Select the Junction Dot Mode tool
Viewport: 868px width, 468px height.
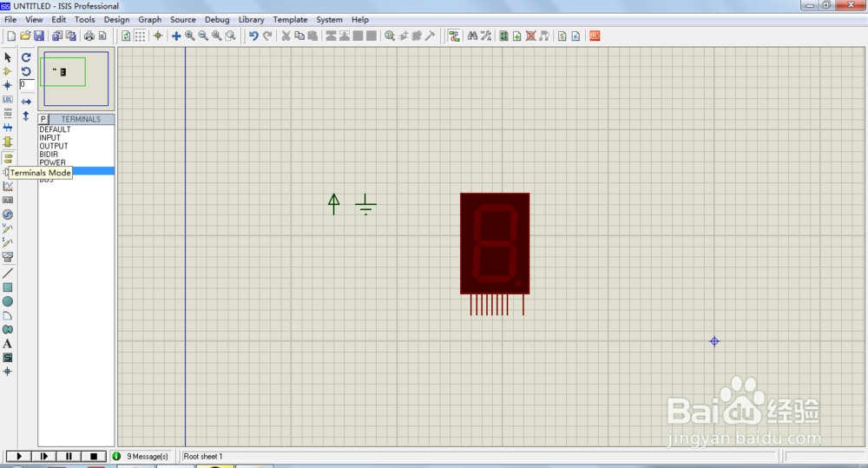pyautogui.click(x=8, y=85)
